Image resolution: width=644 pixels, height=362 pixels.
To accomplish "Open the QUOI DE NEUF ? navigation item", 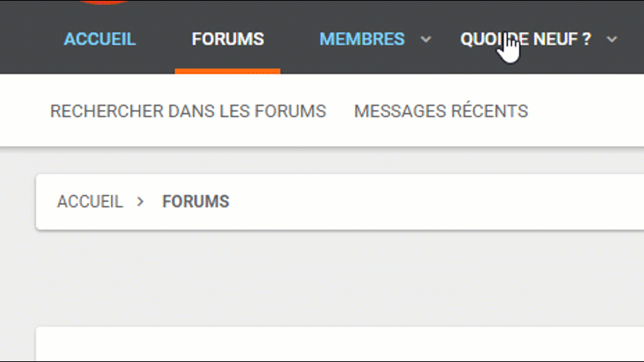I will tap(526, 39).
